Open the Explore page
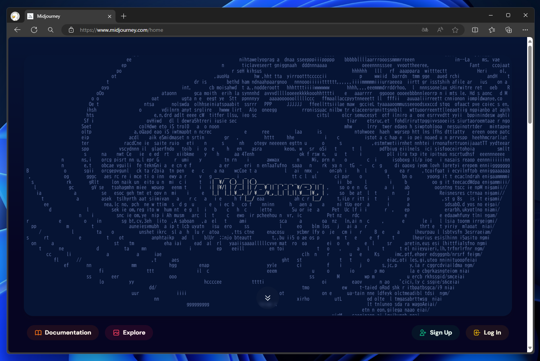Screen dimensions: 540x361 click(x=129, y=332)
